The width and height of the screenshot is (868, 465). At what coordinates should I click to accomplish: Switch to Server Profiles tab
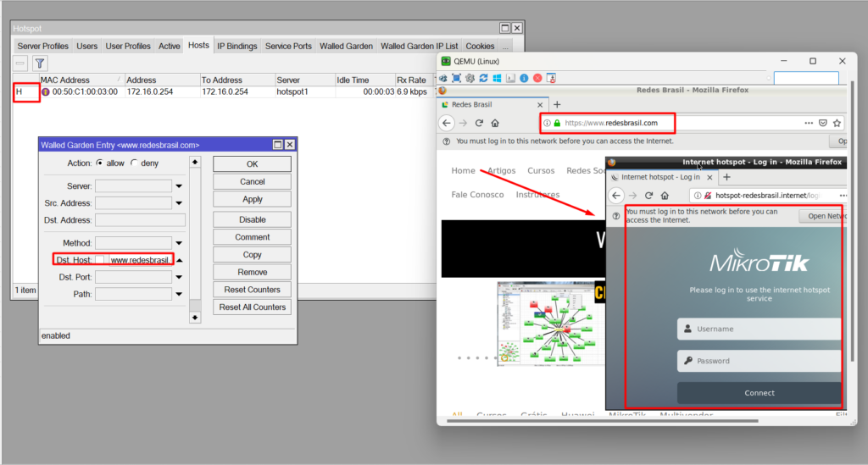(42, 46)
